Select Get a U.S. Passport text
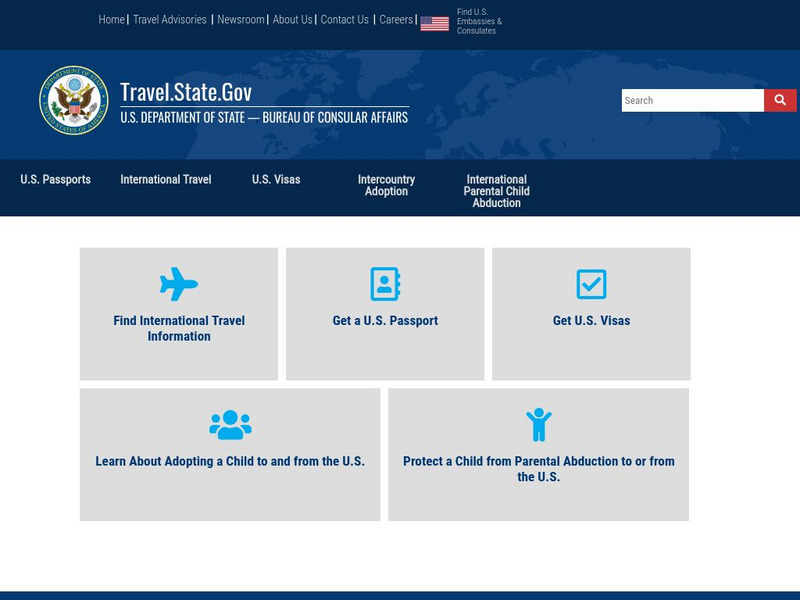The width and height of the screenshot is (800, 600). click(x=385, y=320)
